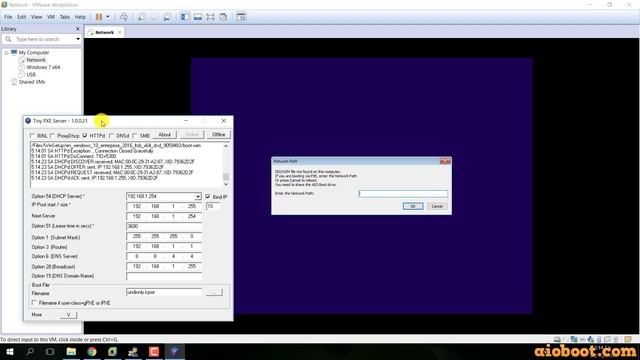Collapse the My Computer tree node

tap(6, 53)
